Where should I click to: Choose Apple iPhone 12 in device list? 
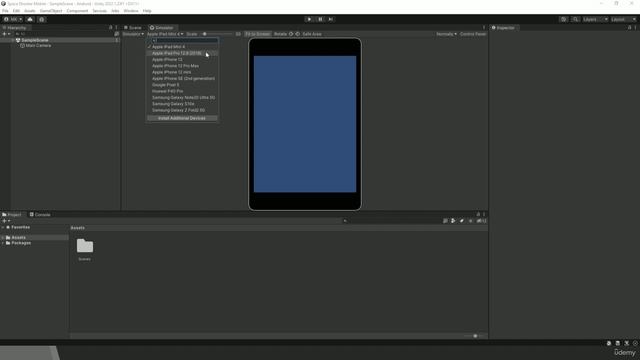pos(182,60)
